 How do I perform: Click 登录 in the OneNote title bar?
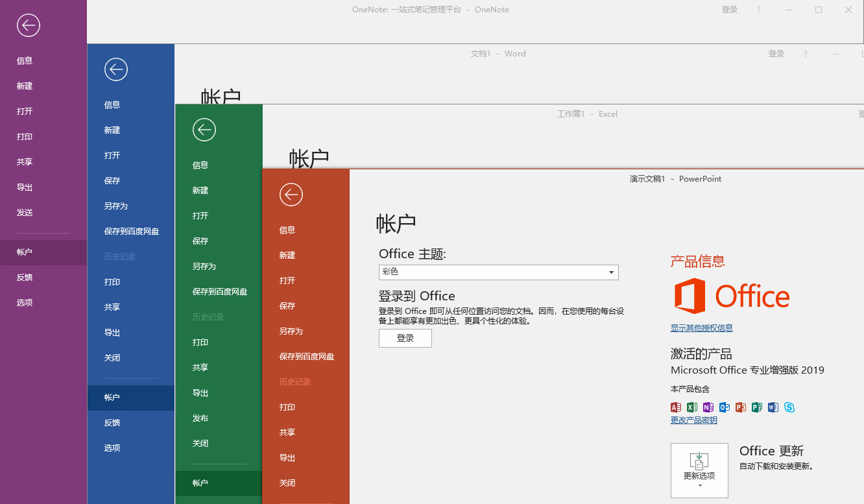coord(730,10)
